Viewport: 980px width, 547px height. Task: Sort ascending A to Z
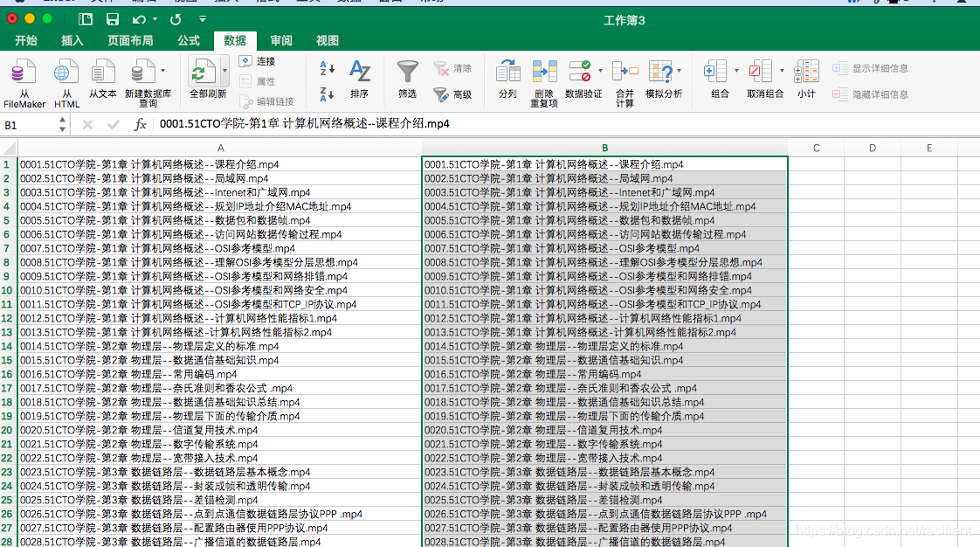(327, 68)
